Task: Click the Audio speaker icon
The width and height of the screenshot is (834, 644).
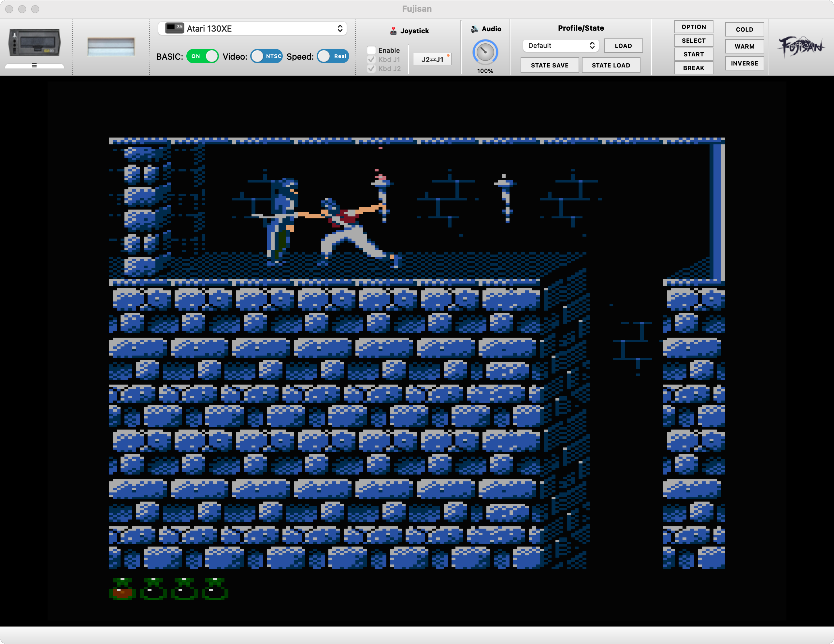Action: coord(475,29)
